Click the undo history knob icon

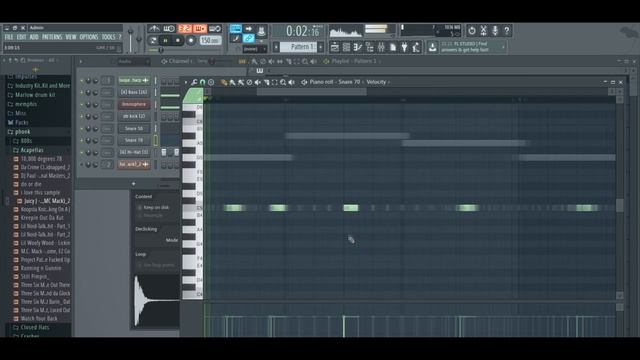click(x=472, y=31)
